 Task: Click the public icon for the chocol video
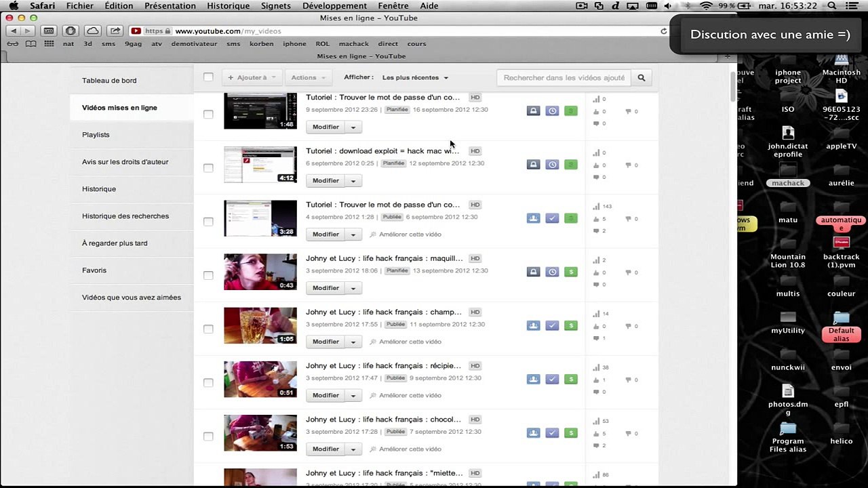point(533,432)
